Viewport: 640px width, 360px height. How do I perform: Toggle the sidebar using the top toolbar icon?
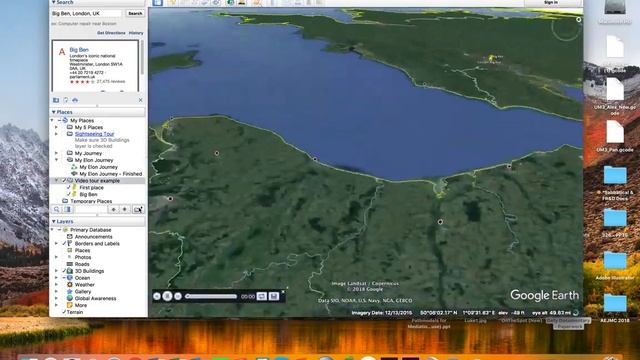[158, 3]
